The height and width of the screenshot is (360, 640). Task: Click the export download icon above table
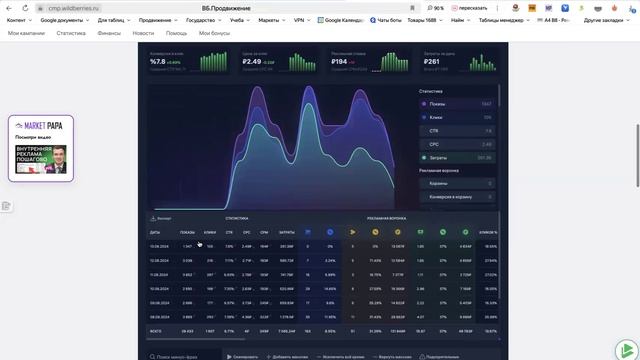(x=153, y=218)
